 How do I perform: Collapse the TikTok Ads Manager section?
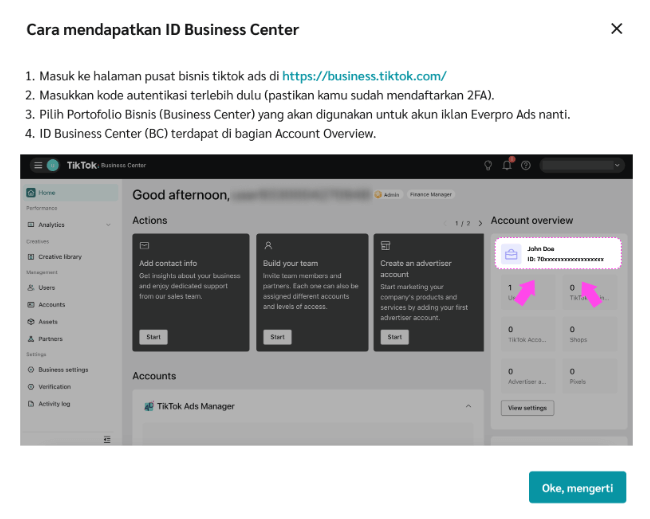(468, 406)
